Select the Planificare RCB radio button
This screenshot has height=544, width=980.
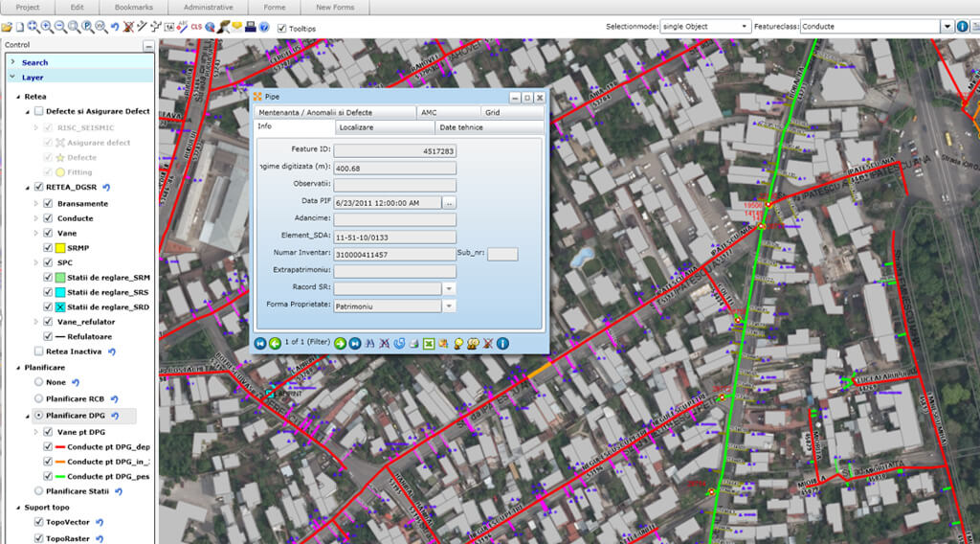coord(38,398)
